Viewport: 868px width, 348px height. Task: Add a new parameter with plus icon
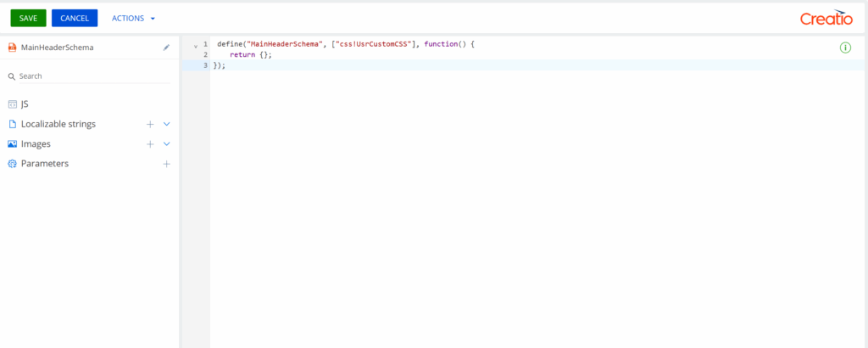[167, 164]
